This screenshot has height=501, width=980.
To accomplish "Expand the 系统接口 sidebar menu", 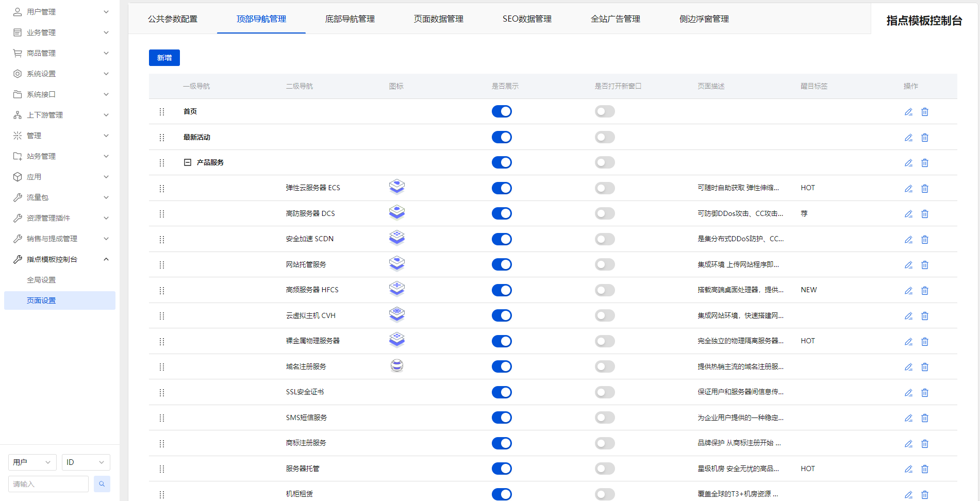I will point(60,94).
